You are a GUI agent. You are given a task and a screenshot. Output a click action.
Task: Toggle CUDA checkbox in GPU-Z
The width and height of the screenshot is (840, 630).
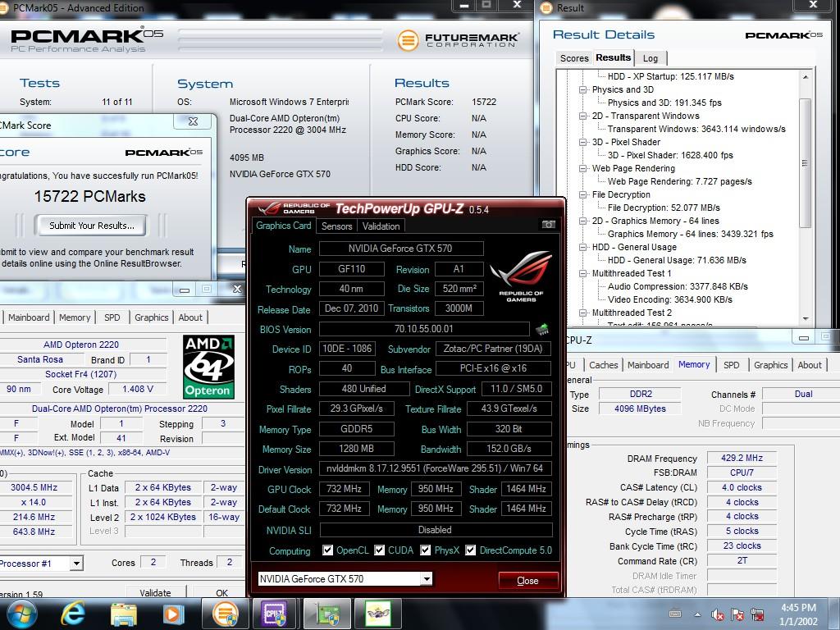click(x=379, y=550)
